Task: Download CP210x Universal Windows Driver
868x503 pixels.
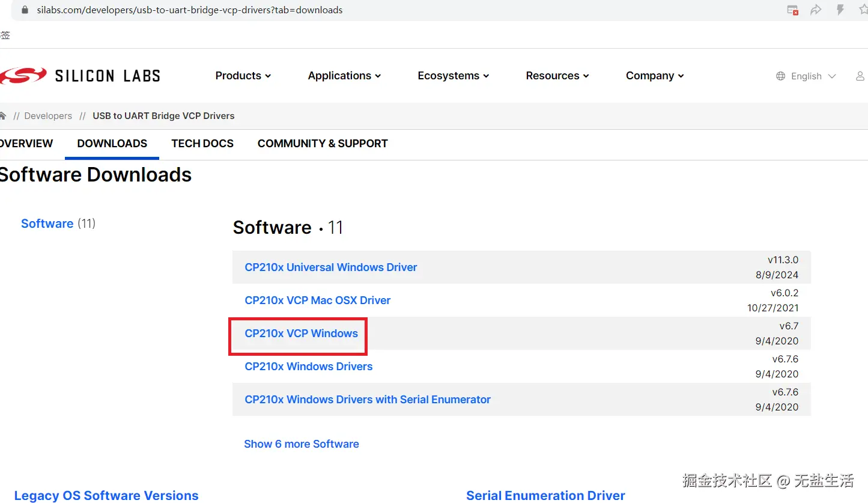Action: pos(331,267)
